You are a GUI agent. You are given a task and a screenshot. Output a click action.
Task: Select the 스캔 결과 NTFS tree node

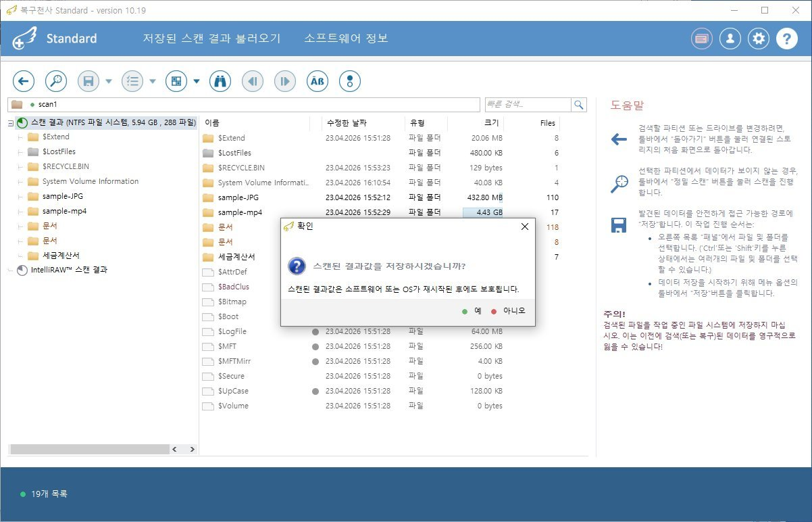pos(107,123)
